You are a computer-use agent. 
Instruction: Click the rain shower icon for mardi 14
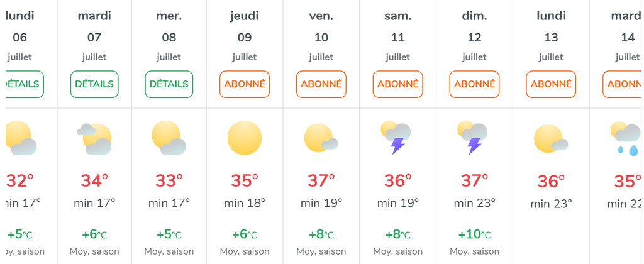coord(626,138)
